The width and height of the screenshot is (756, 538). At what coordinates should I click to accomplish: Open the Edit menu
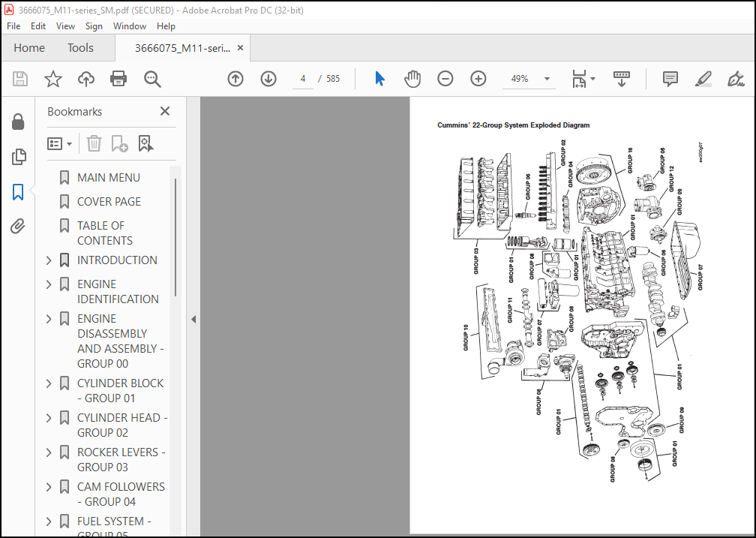[x=38, y=26]
